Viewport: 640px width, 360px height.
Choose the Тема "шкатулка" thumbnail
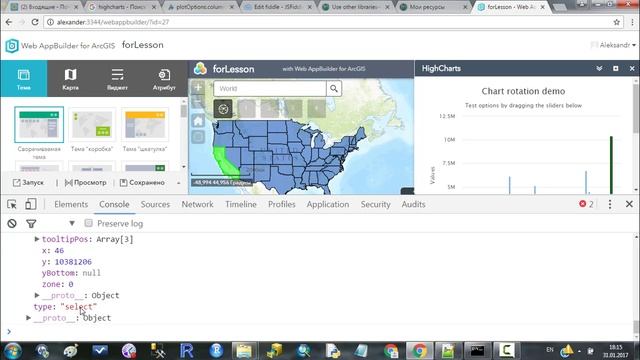[145, 124]
